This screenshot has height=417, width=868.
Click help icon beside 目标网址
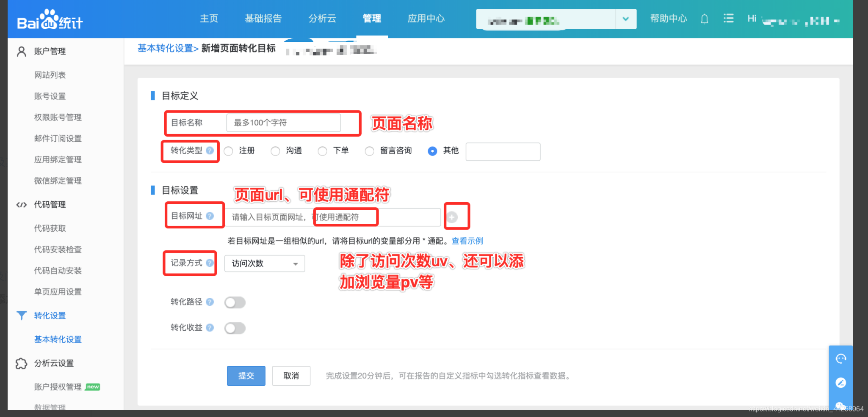coord(210,216)
